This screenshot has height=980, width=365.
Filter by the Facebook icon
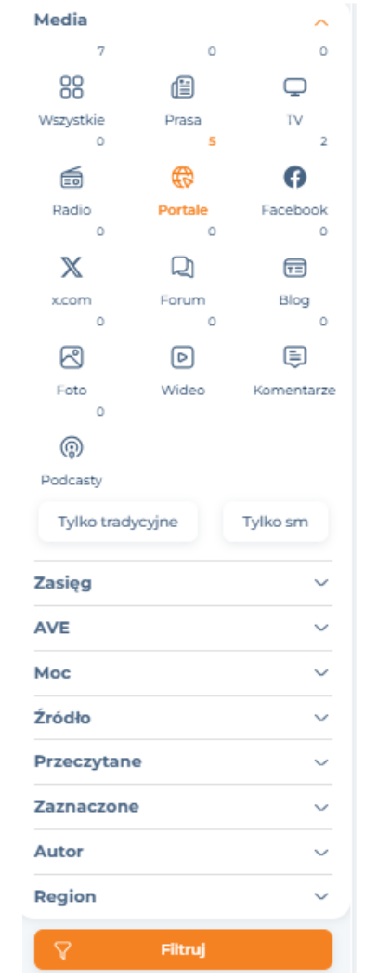[x=294, y=179]
